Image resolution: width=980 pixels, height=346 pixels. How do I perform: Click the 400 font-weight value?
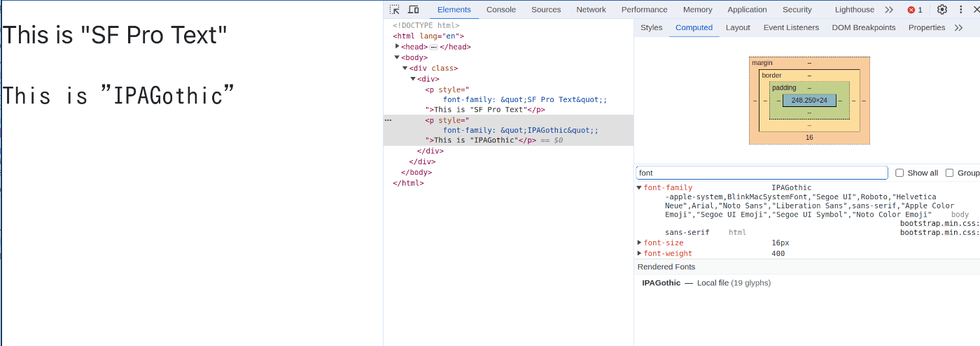click(778, 254)
